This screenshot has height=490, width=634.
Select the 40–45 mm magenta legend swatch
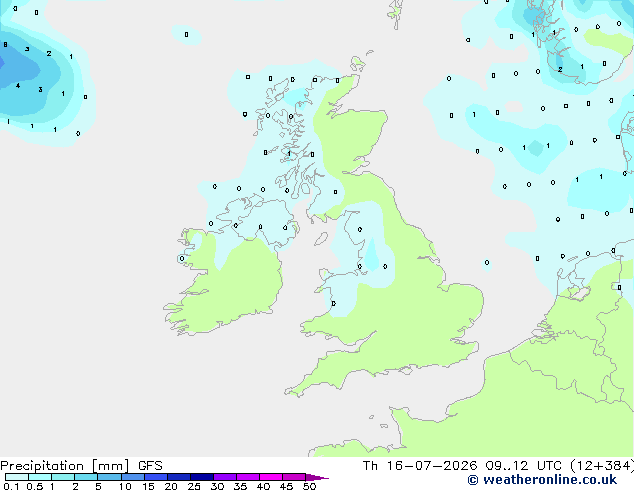point(271,477)
